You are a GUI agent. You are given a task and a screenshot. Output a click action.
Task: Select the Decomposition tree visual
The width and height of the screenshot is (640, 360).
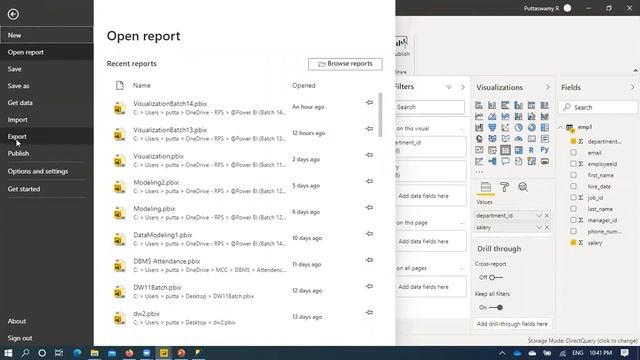point(492,161)
